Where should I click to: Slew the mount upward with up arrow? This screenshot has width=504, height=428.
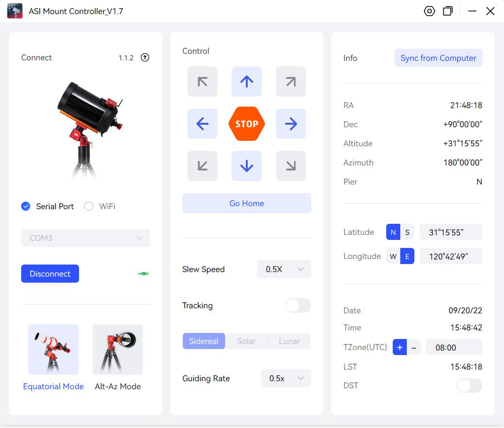coord(247,81)
